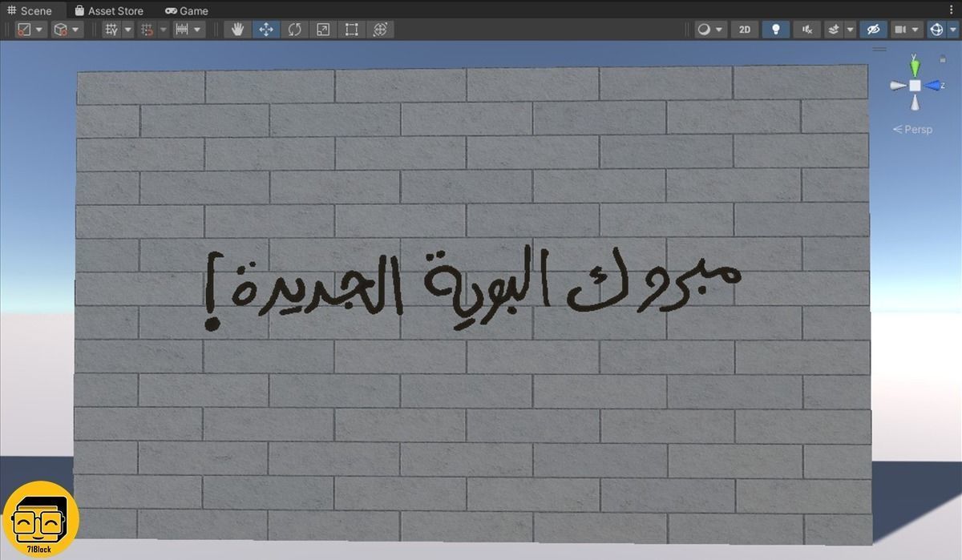Screen dimensions: 962x560
Task: Open the handle rotation dropdown arrow
Action: [x=75, y=30]
